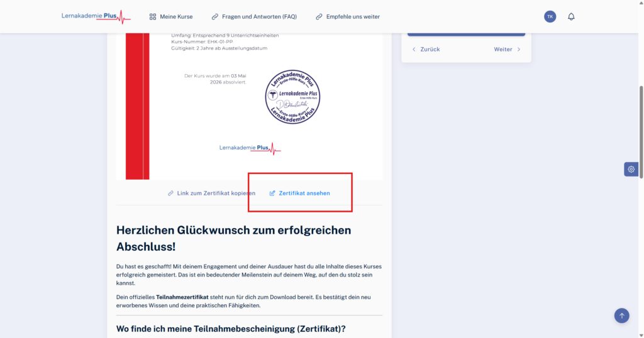
Task: Click the right chevron beside Weiter
Action: [x=519, y=49]
